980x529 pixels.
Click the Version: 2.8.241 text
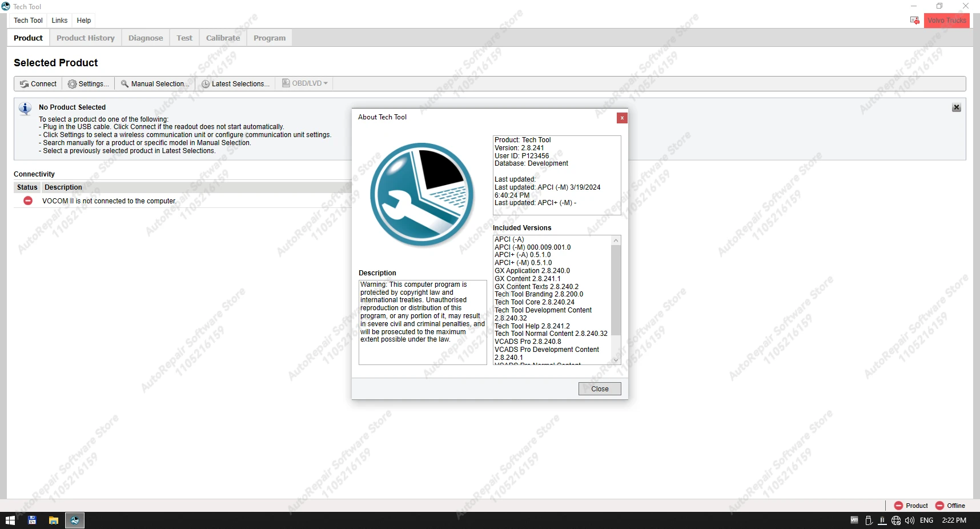[519, 148]
